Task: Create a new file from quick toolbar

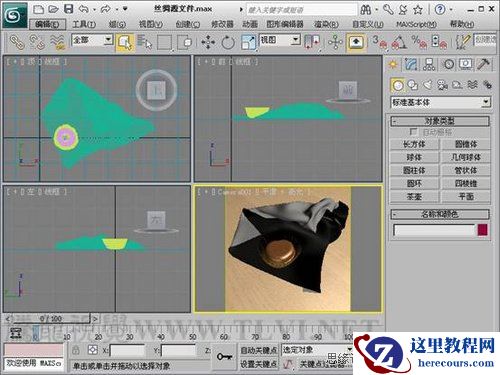Action: [x=39, y=9]
